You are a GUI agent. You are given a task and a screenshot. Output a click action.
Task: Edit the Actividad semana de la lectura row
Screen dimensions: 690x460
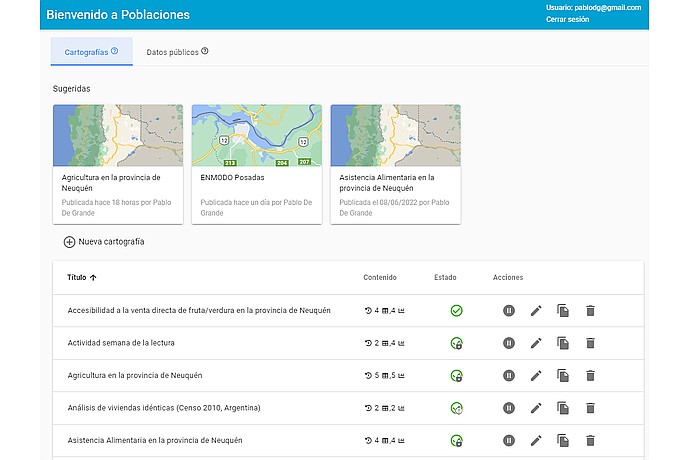[536, 343]
